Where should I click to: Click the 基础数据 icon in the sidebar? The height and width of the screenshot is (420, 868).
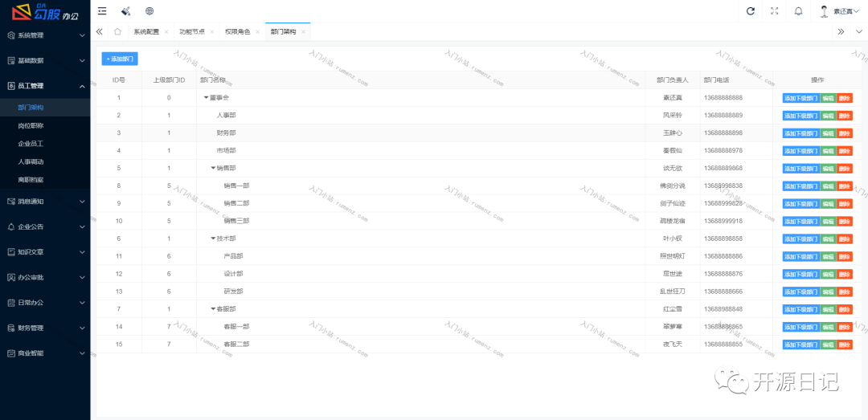pos(11,60)
